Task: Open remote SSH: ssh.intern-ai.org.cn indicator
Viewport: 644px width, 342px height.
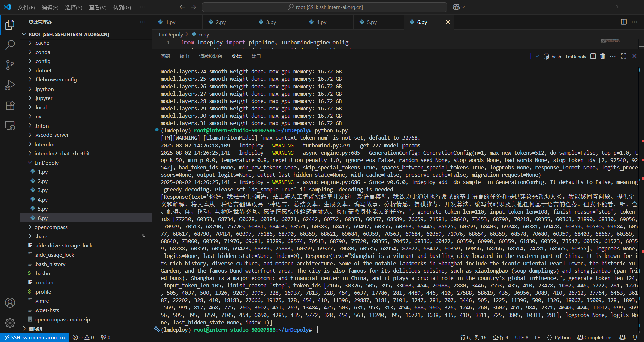Action: (35, 337)
